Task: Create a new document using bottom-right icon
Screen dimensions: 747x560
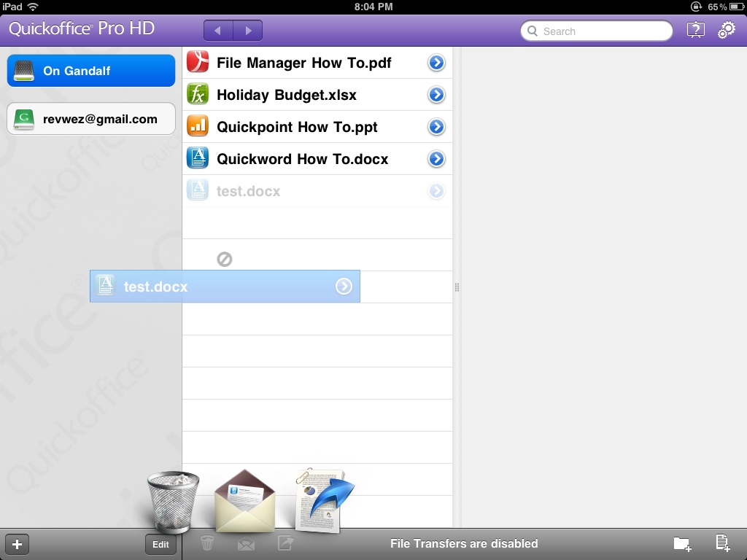Action: pyautogui.click(x=722, y=543)
